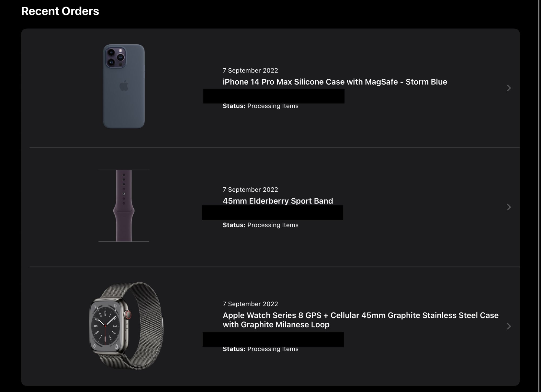The height and width of the screenshot is (392, 541).
Task: Open the 45mm Elderberry Sport Band title
Action: 278,201
